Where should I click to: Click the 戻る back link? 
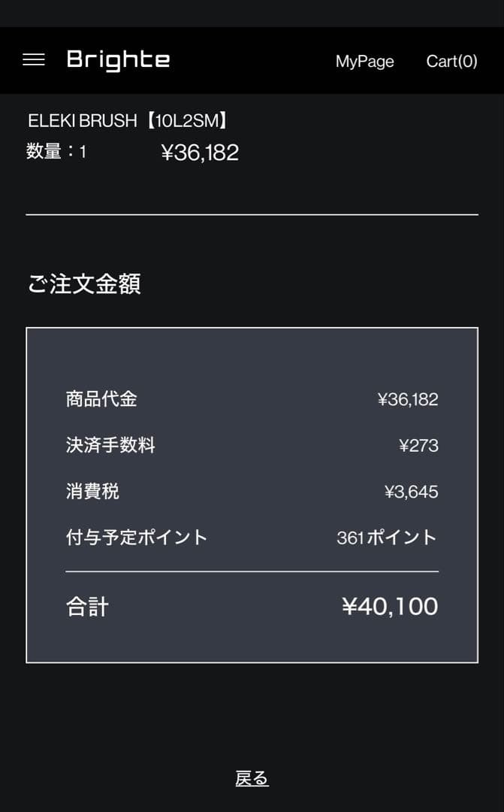tap(252, 779)
